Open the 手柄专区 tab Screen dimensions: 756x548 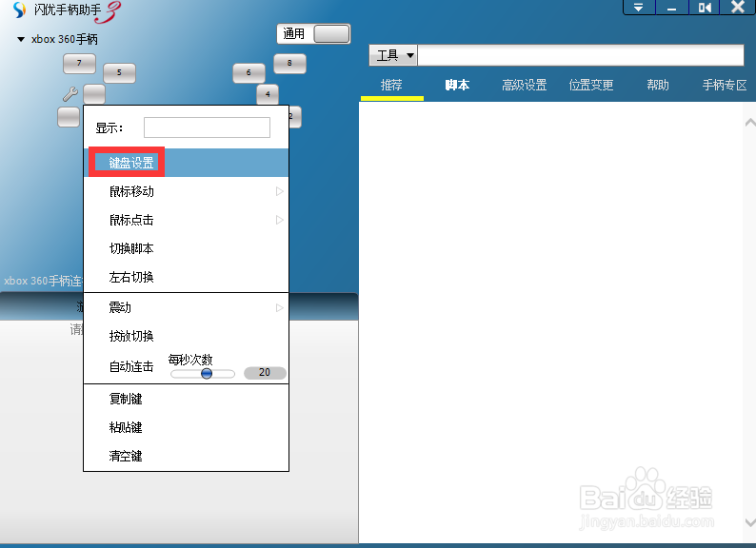[725, 86]
